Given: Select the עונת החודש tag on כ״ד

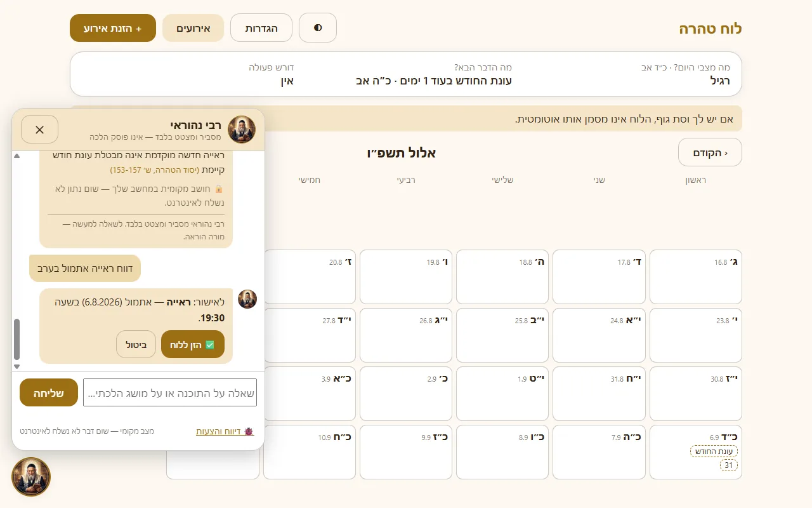Looking at the screenshot, I should click(714, 451).
